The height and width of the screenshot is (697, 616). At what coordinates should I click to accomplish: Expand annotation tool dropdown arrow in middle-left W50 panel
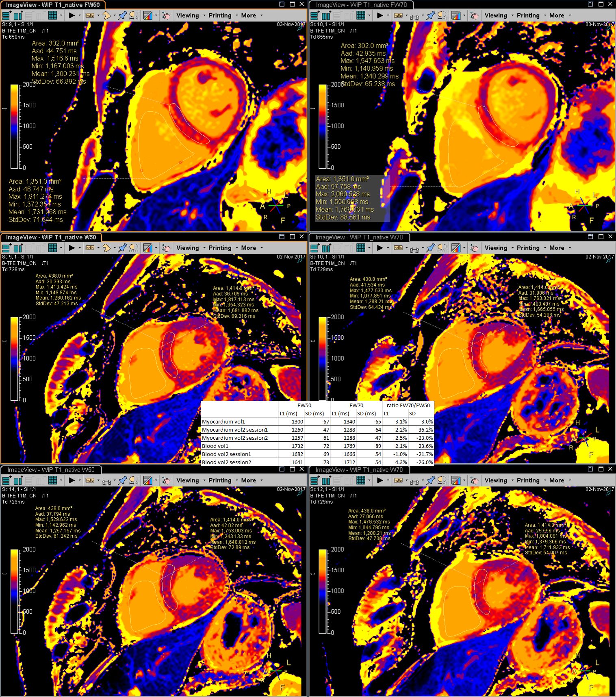point(98,248)
